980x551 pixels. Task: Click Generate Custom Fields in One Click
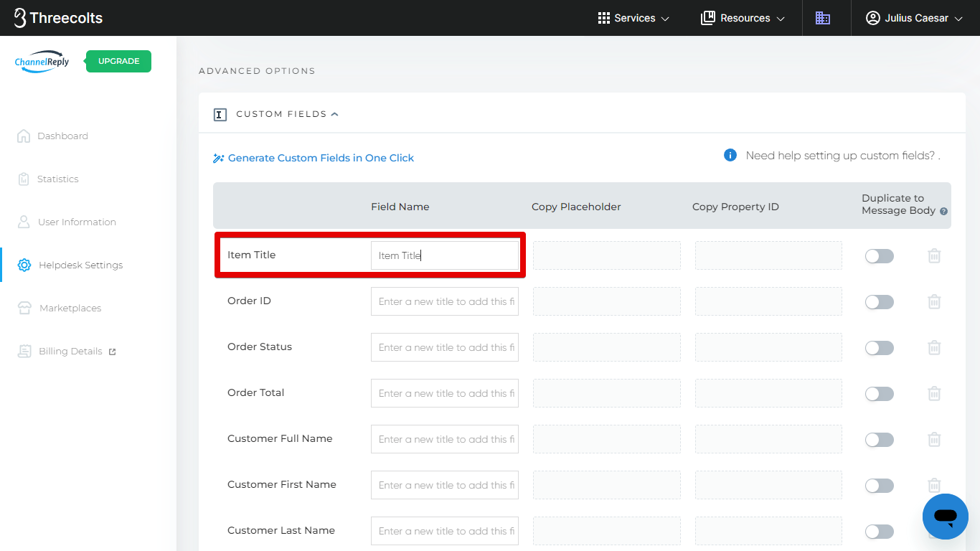coord(320,158)
